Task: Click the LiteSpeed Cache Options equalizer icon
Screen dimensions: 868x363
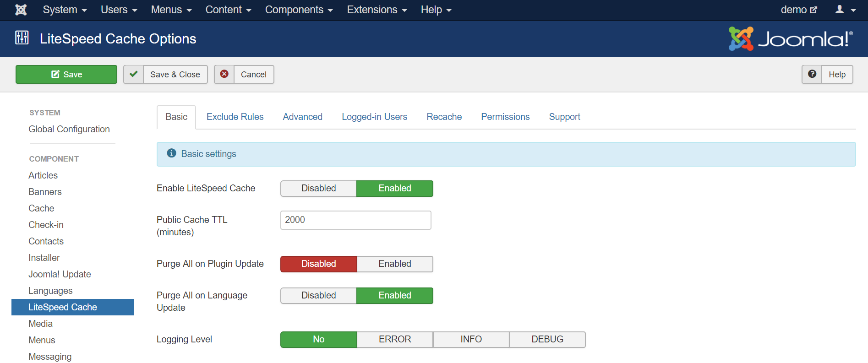Action: pyautogui.click(x=22, y=38)
